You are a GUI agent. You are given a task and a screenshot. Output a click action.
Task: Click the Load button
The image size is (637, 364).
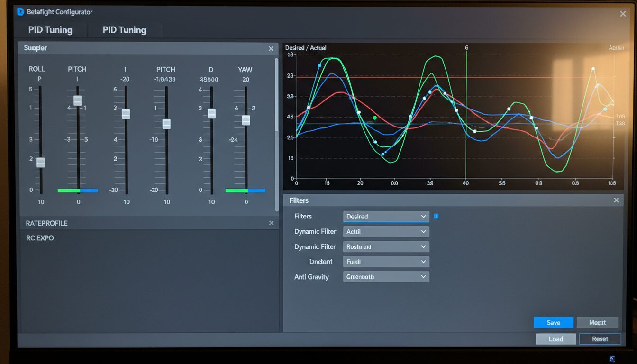pyautogui.click(x=555, y=339)
